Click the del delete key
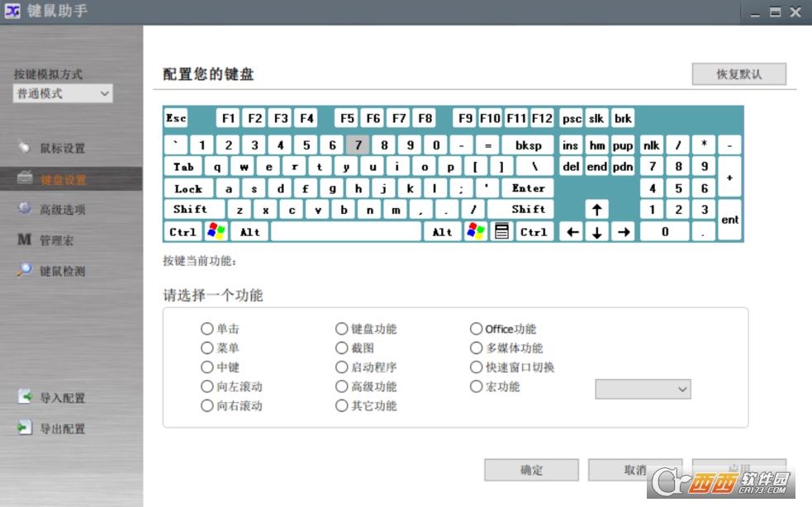 571,167
